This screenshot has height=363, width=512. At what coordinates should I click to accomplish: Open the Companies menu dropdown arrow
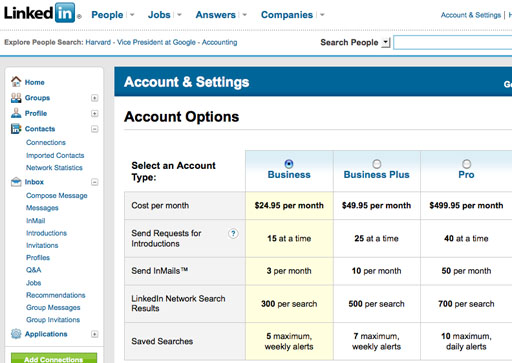tap(322, 15)
